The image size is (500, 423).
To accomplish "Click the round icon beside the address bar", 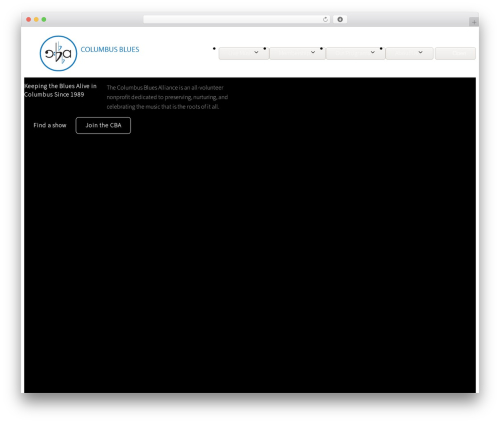I will pyautogui.click(x=340, y=19).
